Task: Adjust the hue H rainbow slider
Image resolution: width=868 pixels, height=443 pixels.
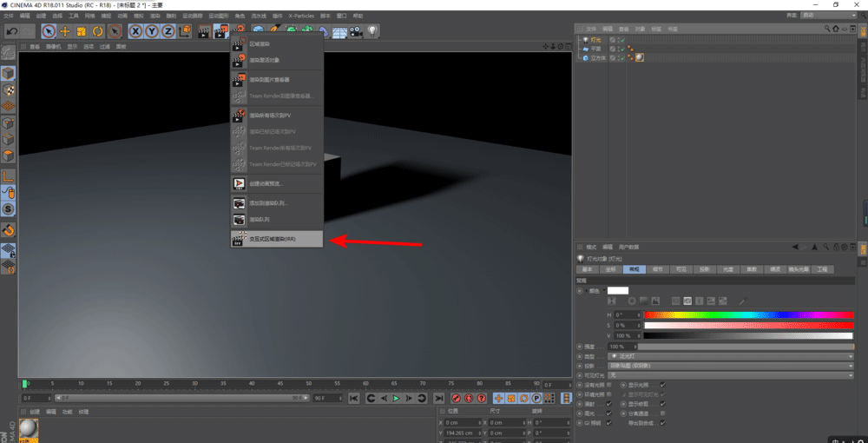Action: point(748,315)
